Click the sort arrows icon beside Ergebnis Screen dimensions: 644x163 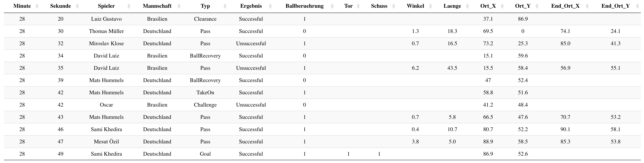(270, 6)
